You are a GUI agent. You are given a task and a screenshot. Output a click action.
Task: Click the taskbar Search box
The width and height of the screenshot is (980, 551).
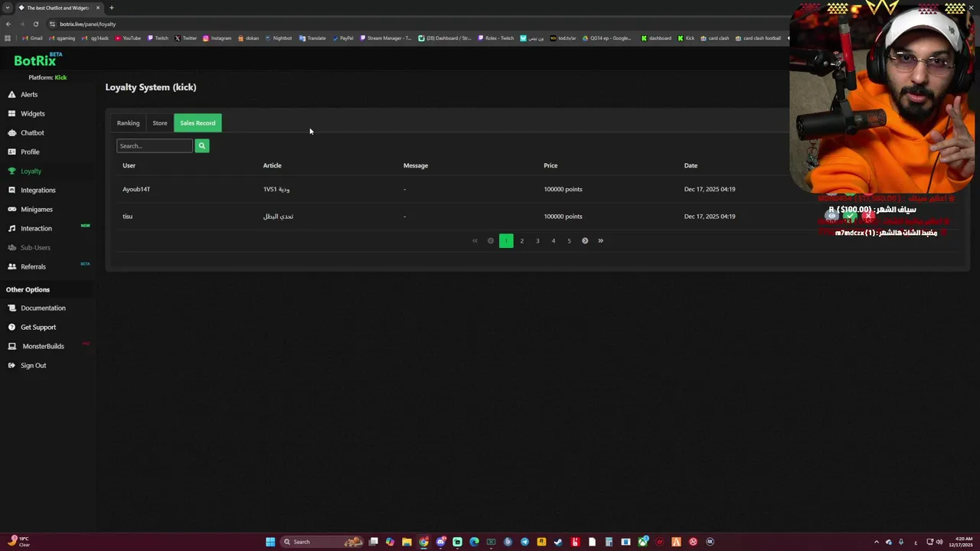(322, 542)
